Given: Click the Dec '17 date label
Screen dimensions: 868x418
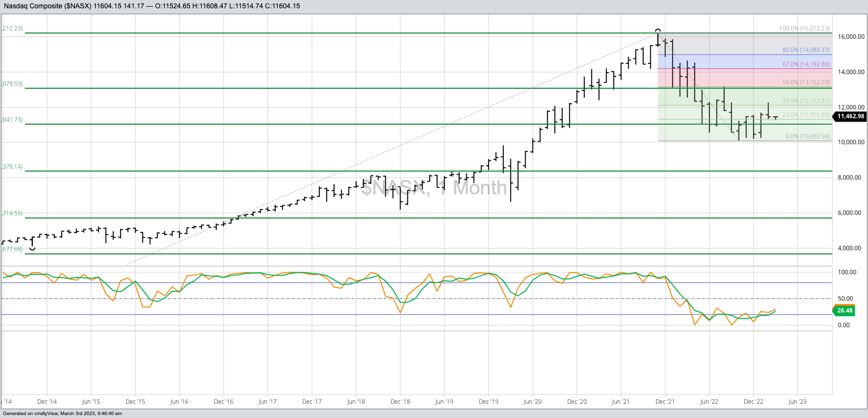Looking at the screenshot, I should click(x=312, y=402).
